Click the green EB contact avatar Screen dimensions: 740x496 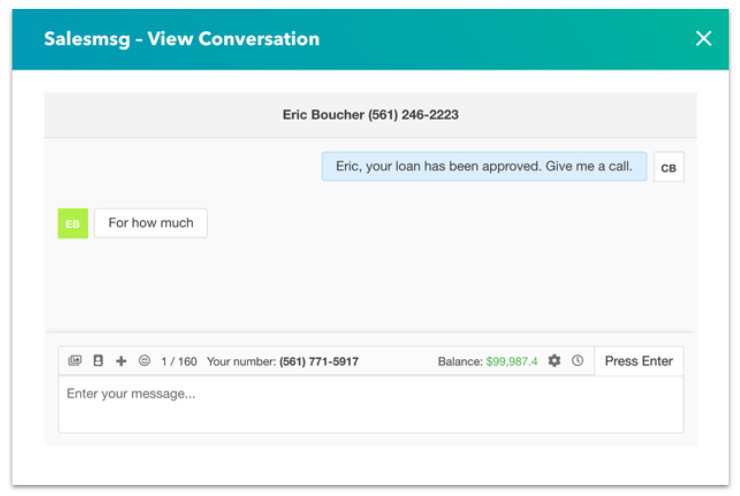73,223
